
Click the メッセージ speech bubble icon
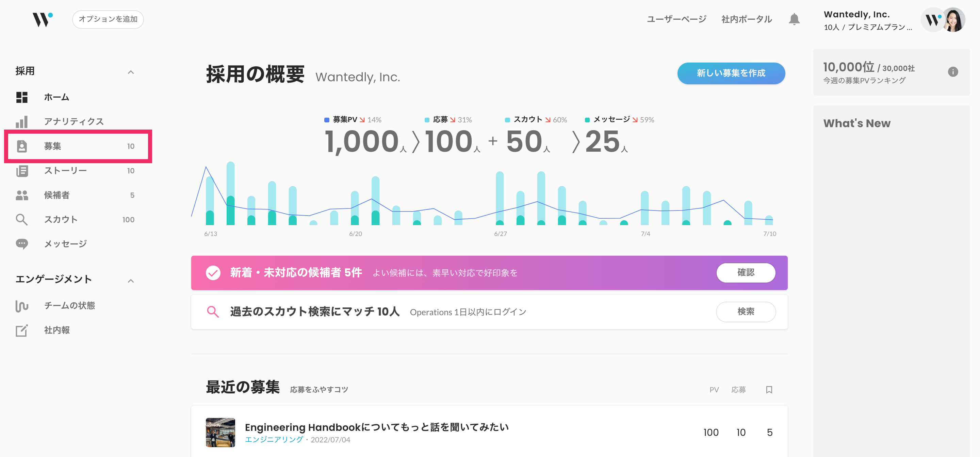click(x=22, y=244)
